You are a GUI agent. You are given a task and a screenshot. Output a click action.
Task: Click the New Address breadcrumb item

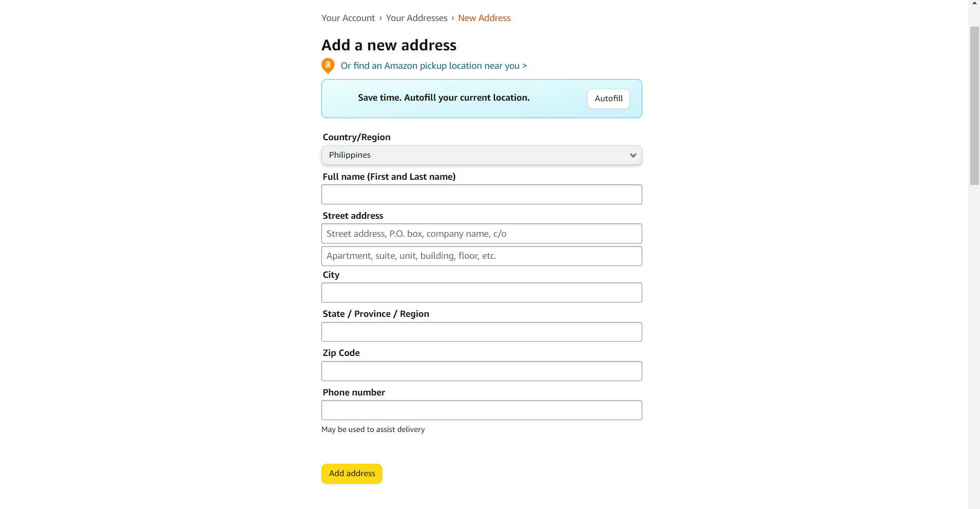point(484,18)
